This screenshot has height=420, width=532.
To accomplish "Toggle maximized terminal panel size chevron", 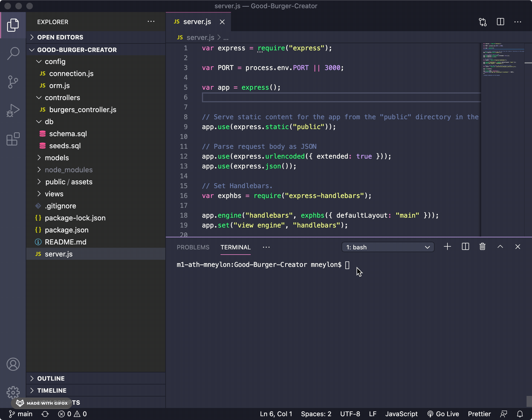I will click(x=500, y=247).
